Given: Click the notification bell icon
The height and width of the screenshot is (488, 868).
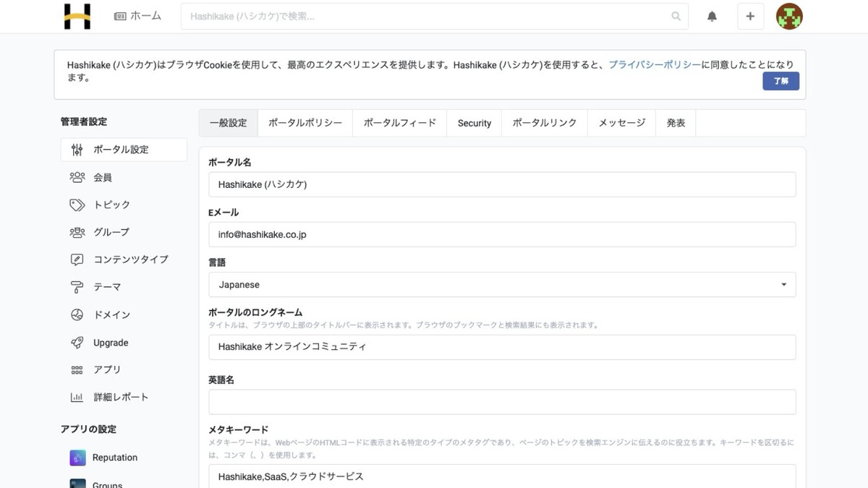Looking at the screenshot, I should 712,16.
